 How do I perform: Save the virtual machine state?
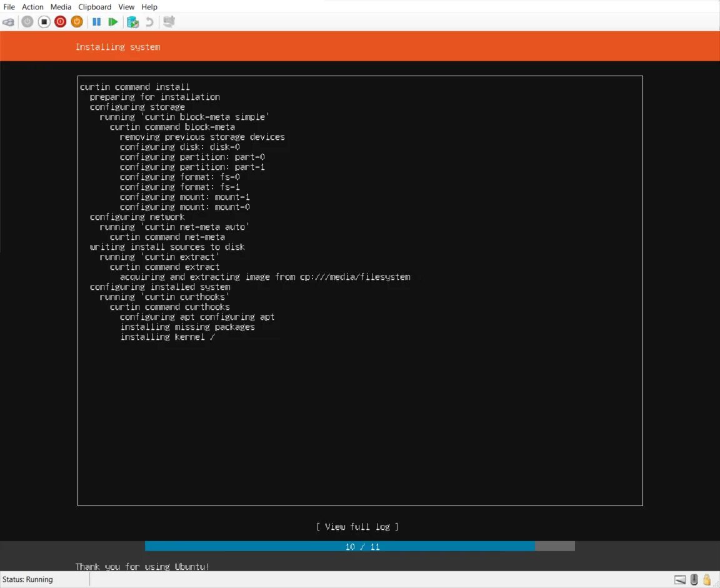coord(76,21)
